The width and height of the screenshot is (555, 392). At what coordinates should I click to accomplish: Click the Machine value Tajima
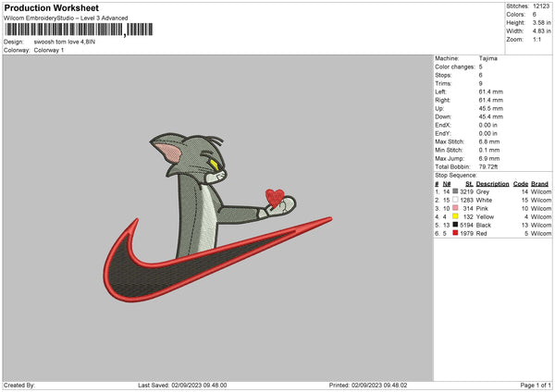(x=488, y=58)
